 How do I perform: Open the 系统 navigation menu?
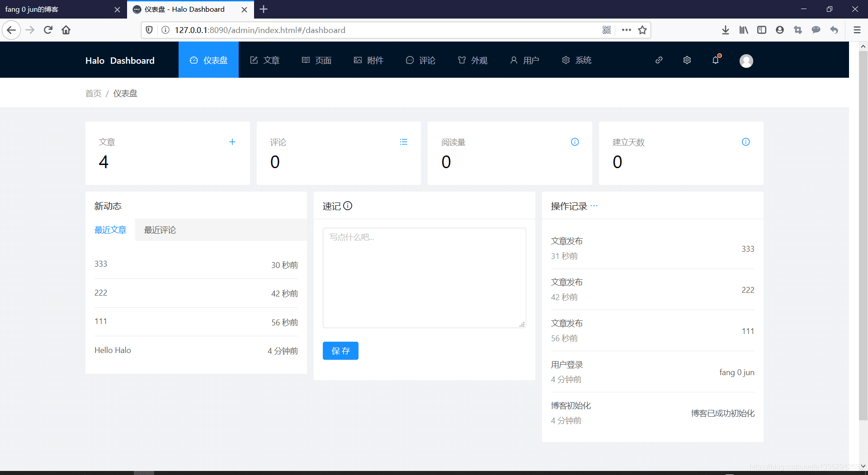point(576,60)
